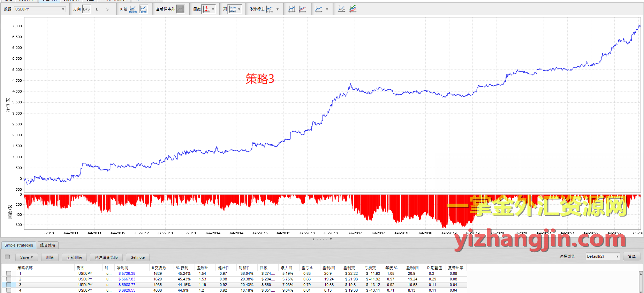The height and width of the screenshot is (293, 644).
Task: Open the stagnation marker dropdown arrow
Action: [278, 9]
